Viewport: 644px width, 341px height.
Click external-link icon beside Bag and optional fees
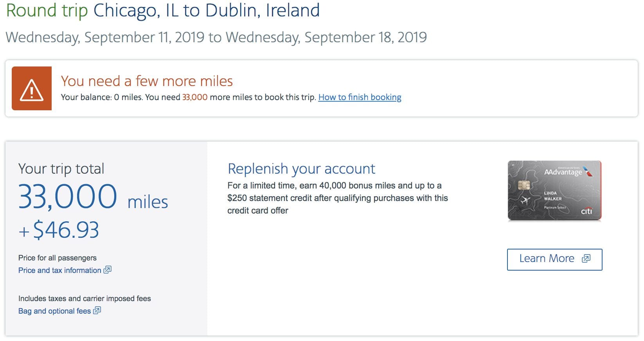[x=97, y=310]
